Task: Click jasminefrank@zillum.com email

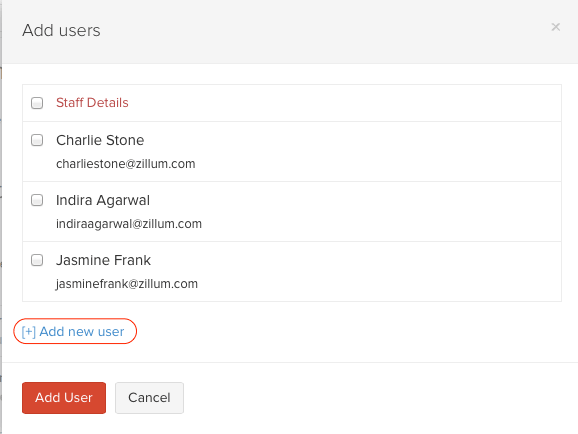Action: (x=126, y=284)
